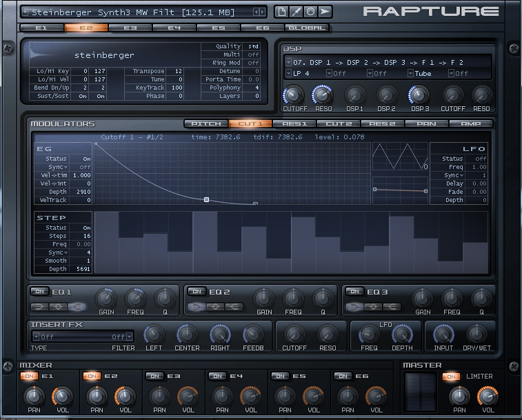Open LFO Sync dropdown
This screenshot has width=522, height=420.
point(461,175)
